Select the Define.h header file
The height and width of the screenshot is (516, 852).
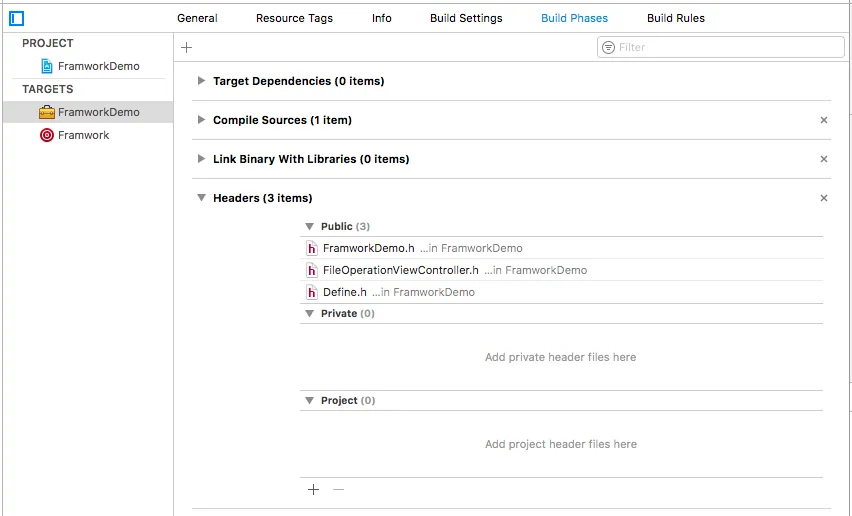[344, 292]
